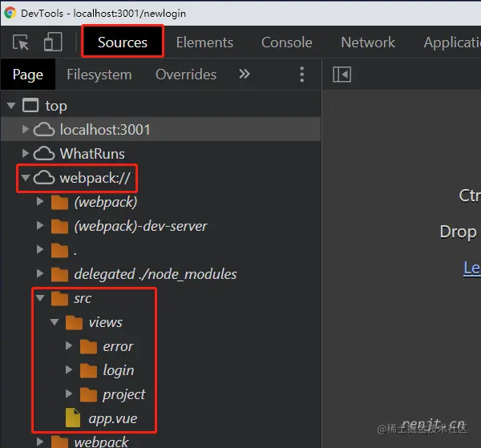The width and height of the screenshot is (481, 448).
Task: Select the project folder label
Action: click(124, 395)
